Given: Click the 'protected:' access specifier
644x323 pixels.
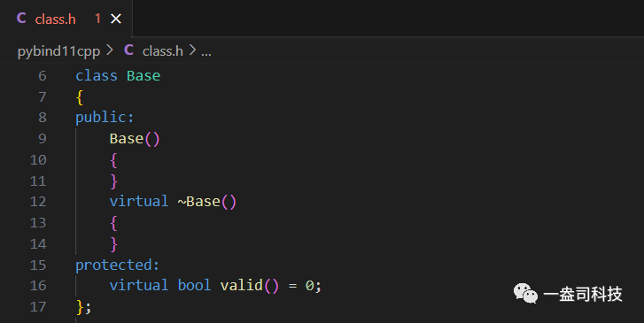Looking at the screenshot, I should (x=118, y=265).
